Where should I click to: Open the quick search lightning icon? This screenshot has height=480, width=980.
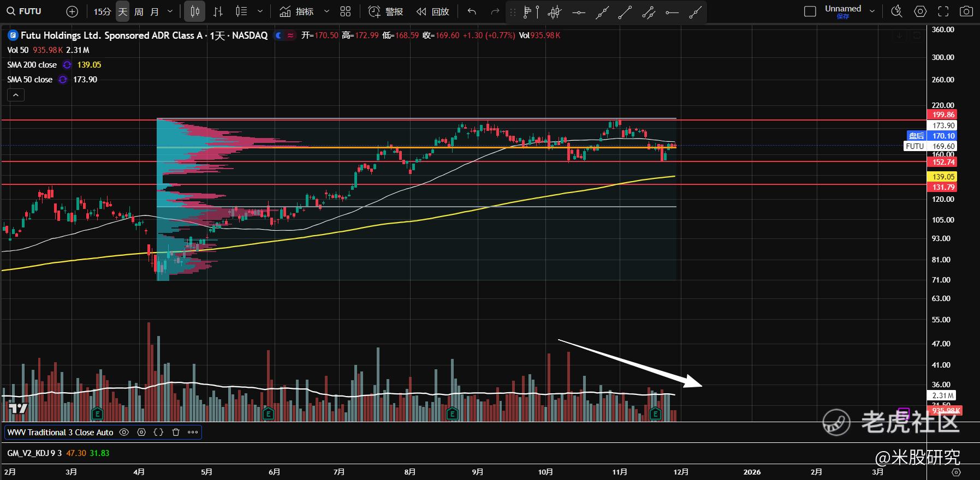pyautogui.click(x=896, y=11)
